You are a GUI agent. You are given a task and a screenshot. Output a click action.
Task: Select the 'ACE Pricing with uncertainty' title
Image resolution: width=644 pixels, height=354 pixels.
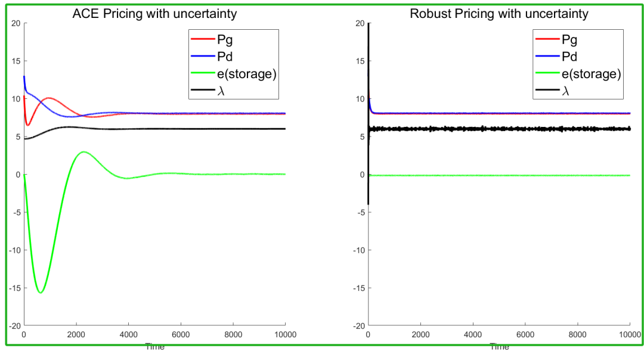154,14
